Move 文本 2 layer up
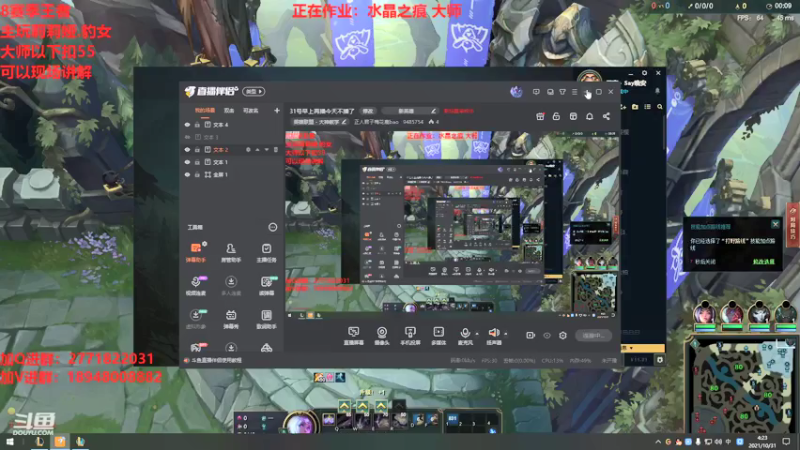 click(258, 150)
